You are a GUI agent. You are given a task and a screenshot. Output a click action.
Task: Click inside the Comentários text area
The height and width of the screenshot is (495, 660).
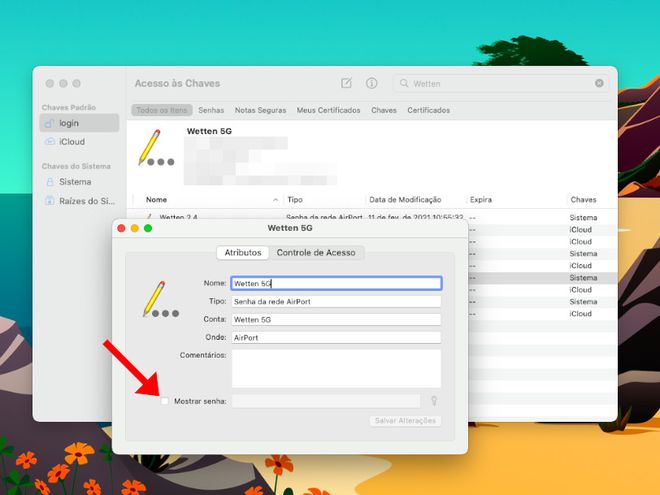pyautogui.click(x=336, y=368)
